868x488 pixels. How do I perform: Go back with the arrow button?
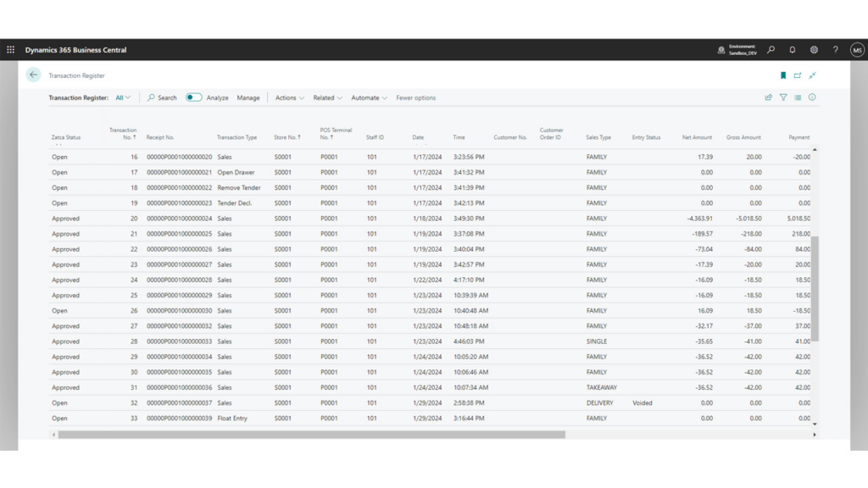pos(33,75)
